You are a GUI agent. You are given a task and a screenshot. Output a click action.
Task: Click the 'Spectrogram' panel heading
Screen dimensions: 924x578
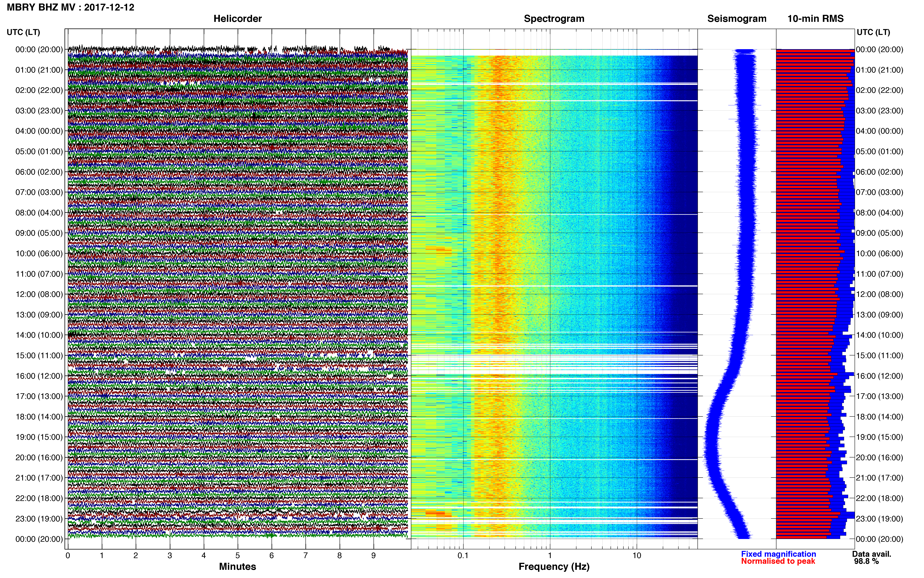coord(554,19)
